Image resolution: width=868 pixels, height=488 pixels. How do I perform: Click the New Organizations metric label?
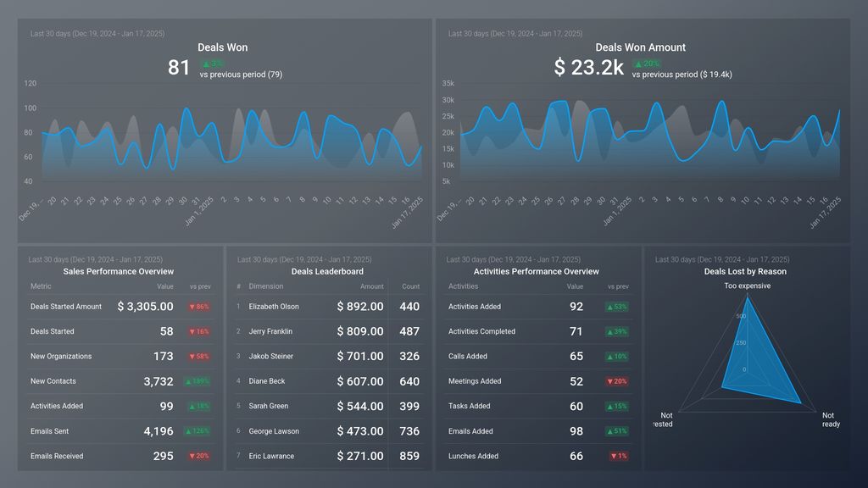point(61,357)
